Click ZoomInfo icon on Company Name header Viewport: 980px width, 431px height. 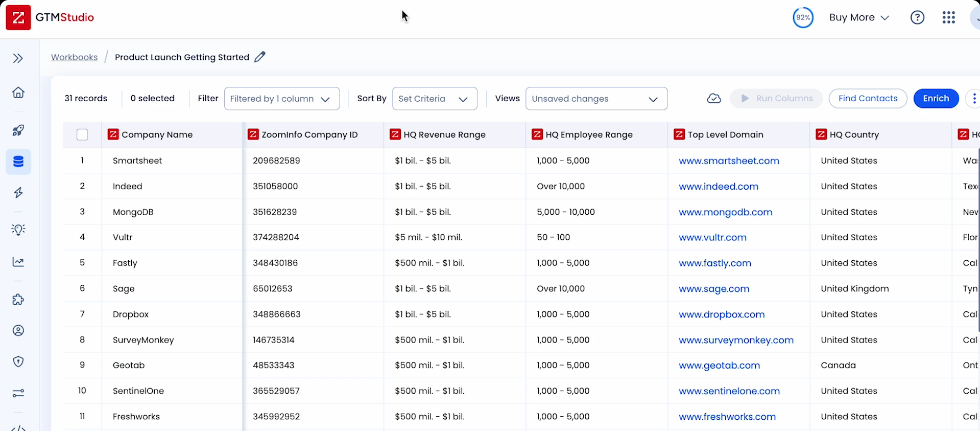tap(113, 134)
